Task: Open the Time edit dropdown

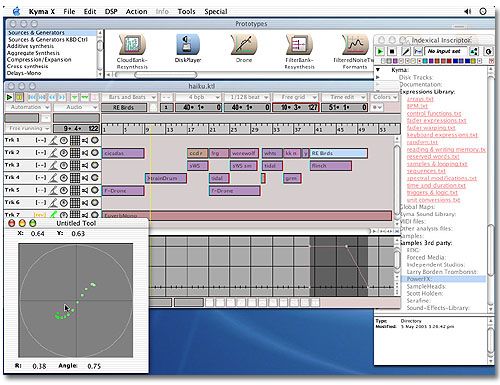Action: (344, 97)
